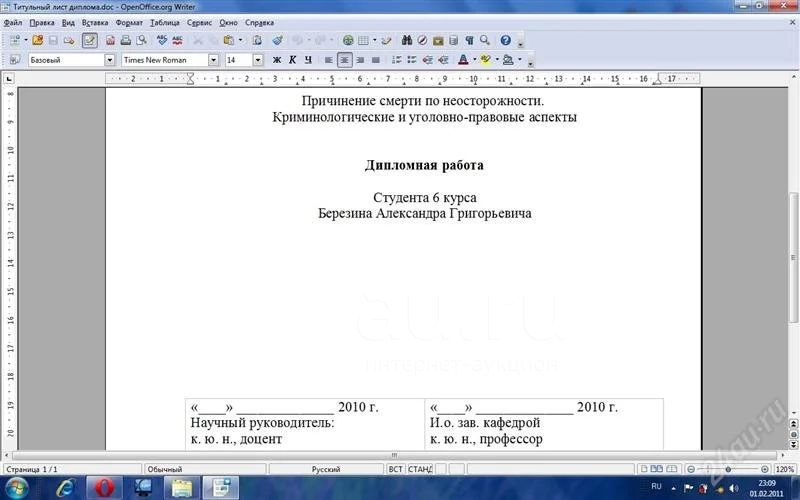Click Increase Indent icon
This screenshot has width=800, height=500.
[443, 60]
